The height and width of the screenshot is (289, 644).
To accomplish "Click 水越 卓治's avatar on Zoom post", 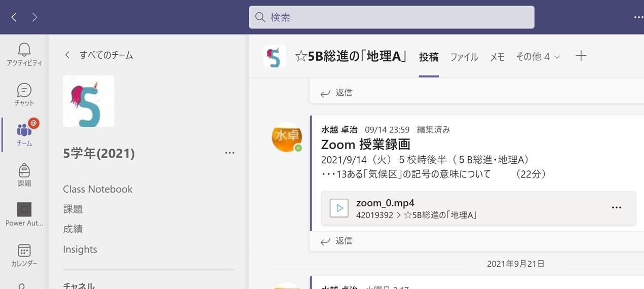I will (x=287, y=137).
